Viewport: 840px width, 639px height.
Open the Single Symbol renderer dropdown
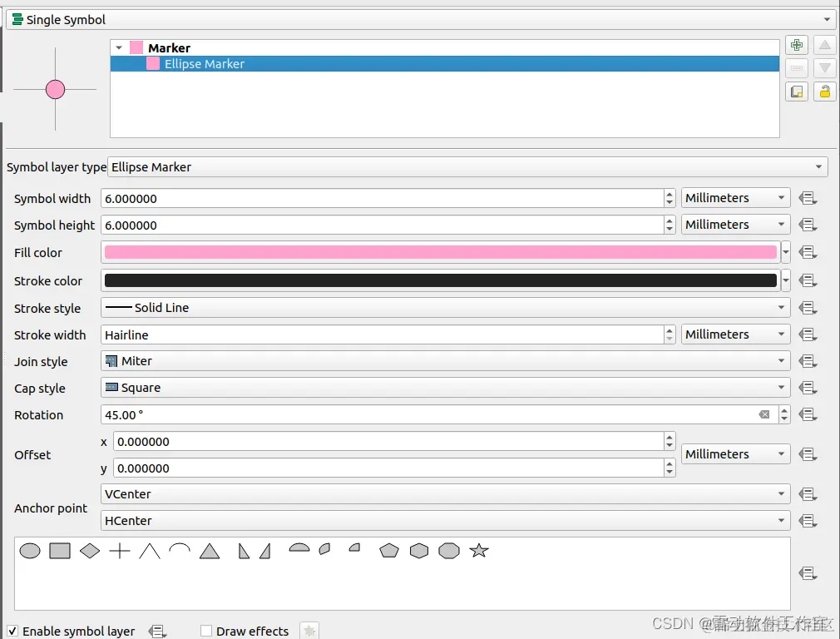[422, 20]
